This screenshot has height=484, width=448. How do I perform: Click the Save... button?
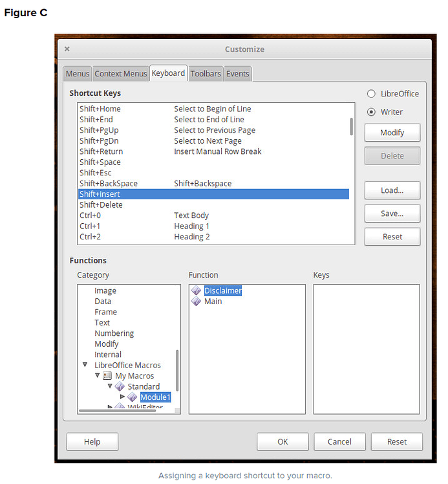click(x=392, y=214)
